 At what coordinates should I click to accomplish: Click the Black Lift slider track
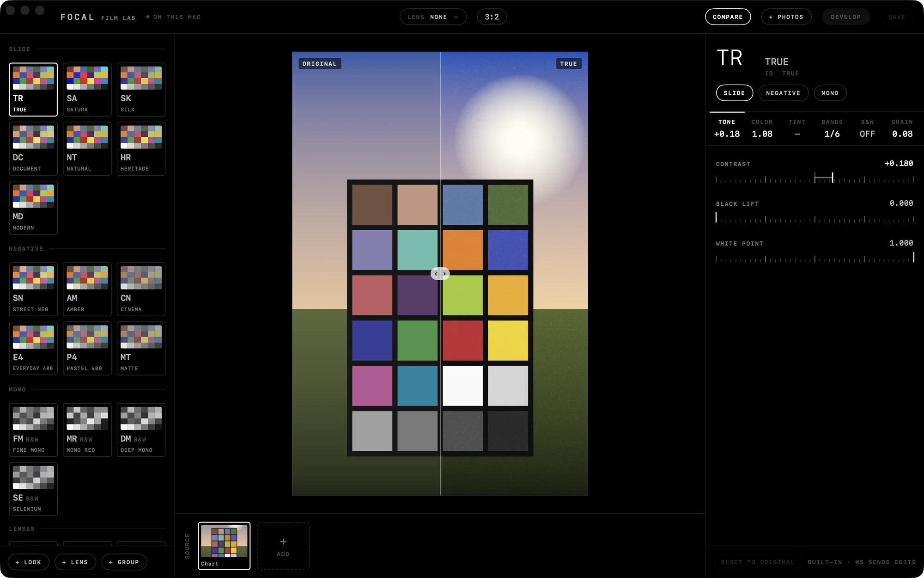pos(815,218)
